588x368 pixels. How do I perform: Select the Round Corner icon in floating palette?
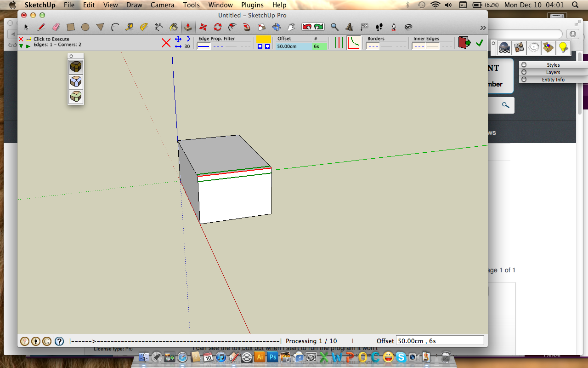[x=76, y=67]
